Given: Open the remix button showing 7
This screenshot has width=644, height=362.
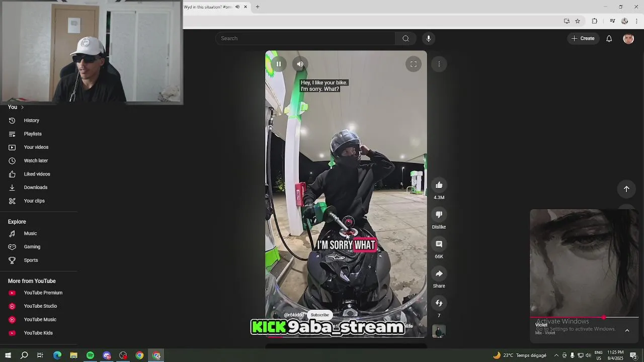Looking at the screenshot, I should (439, 303).
